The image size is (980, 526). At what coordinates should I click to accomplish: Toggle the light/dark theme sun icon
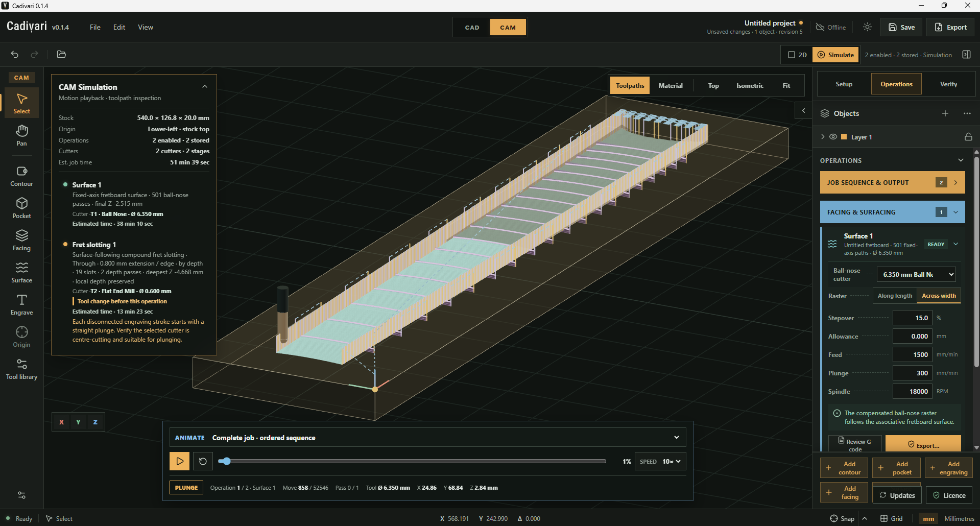[867, 27]
